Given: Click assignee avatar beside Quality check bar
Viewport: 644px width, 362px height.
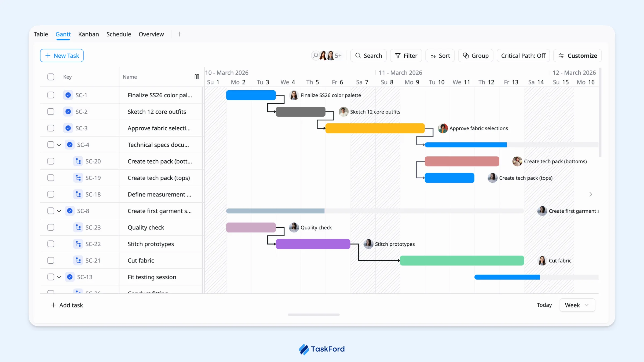Looking at the screenshot, I should pyautogui.click(x=294, y=227).
